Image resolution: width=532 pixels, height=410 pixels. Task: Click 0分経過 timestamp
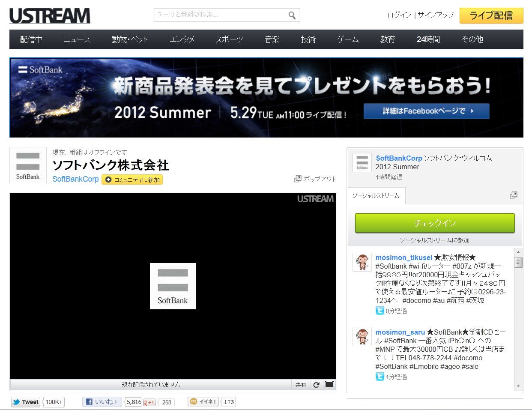[x=396, y=311]
